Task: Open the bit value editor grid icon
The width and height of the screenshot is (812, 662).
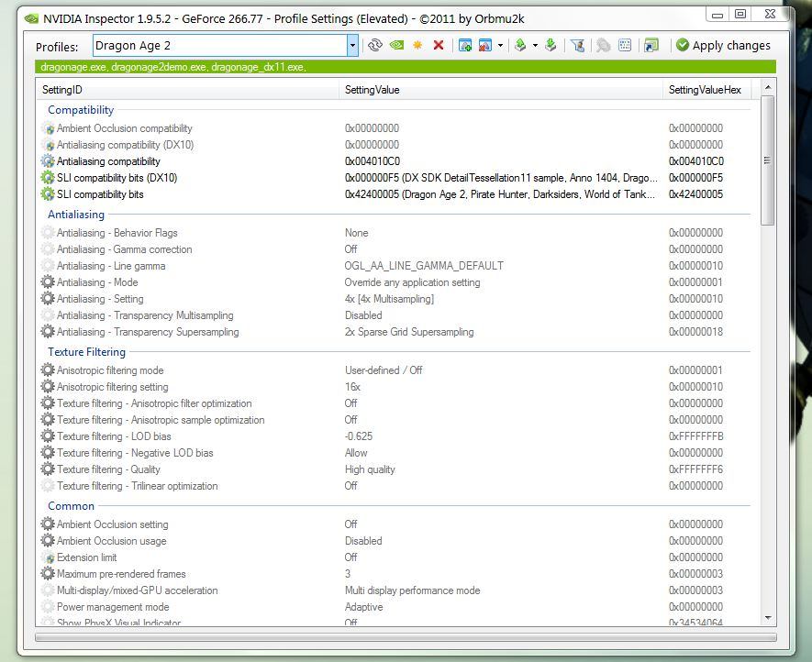Action: 625,46
